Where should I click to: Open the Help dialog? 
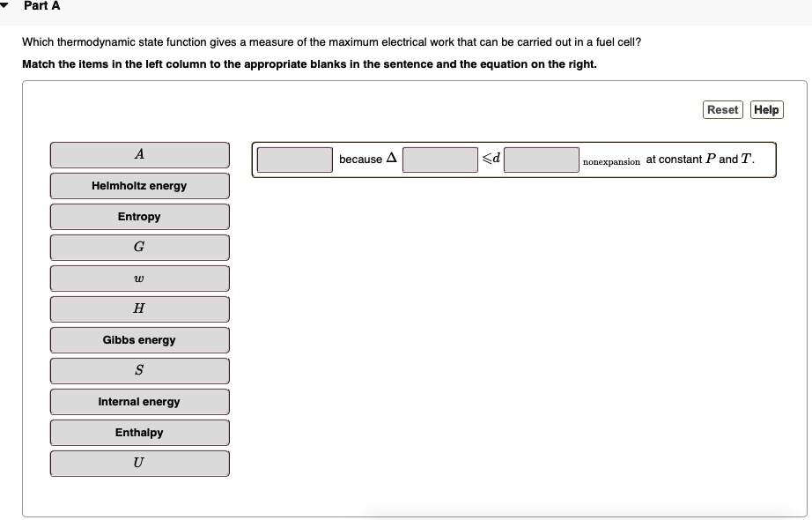[766, 109]
